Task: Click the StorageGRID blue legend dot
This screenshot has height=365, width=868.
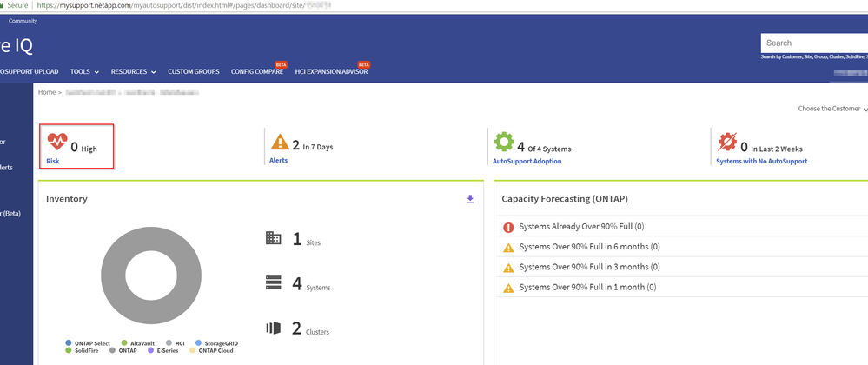Action: (198, 343)
